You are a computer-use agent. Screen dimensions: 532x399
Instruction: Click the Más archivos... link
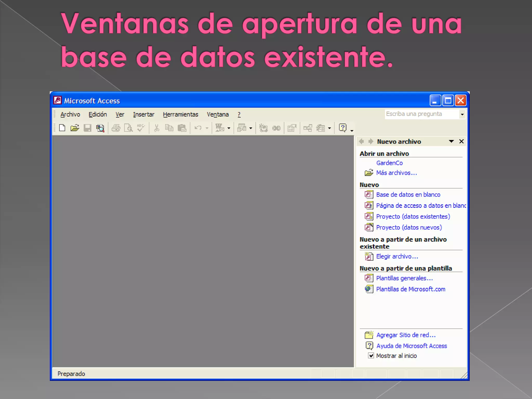point(396,173)
